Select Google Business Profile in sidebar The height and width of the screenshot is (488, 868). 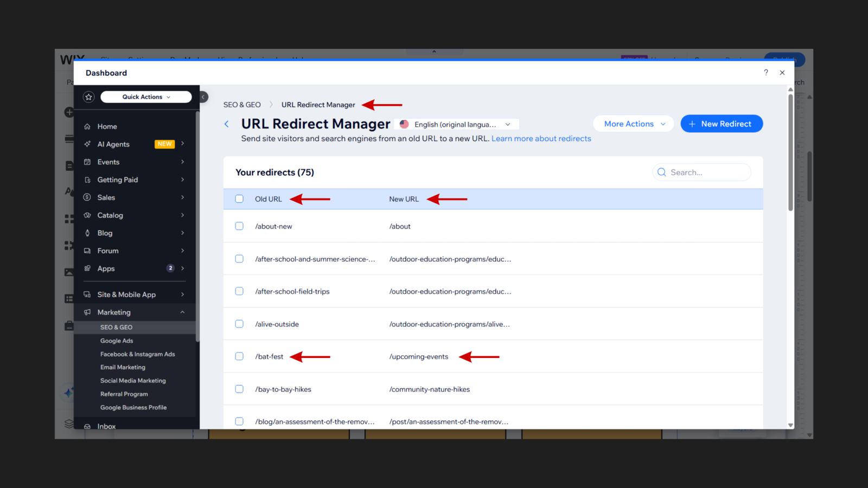tap(133, 407)
